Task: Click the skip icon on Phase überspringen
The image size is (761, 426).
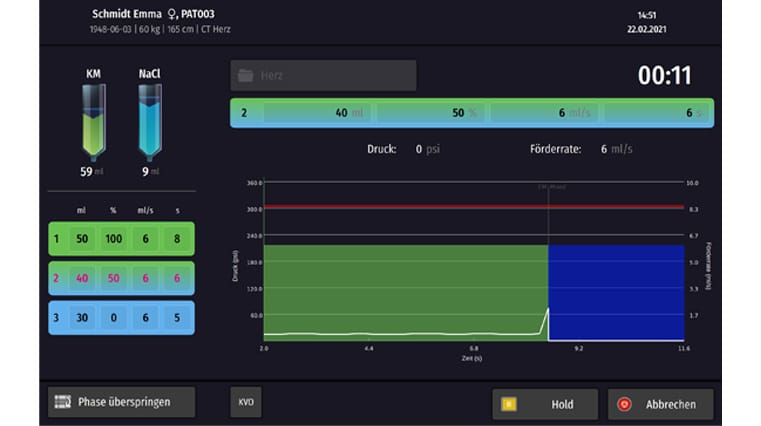Action: (63, 402)
